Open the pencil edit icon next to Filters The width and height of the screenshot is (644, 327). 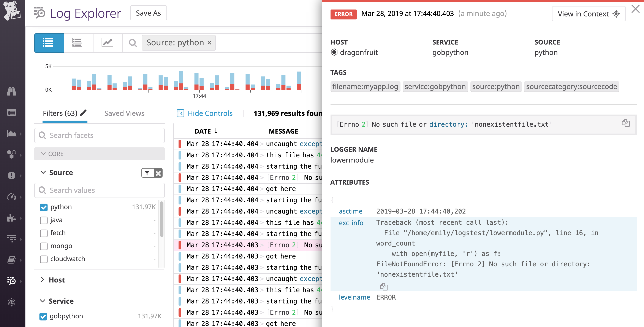[x=83, y=113]
